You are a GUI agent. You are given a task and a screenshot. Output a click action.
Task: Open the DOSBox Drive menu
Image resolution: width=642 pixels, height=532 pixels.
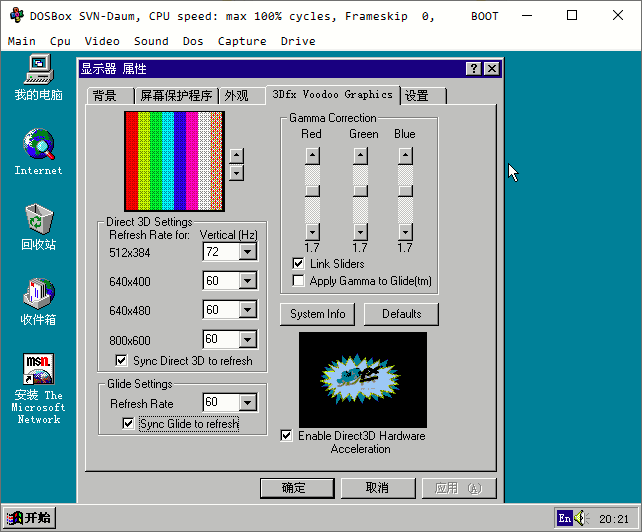[x=298, y=41]
